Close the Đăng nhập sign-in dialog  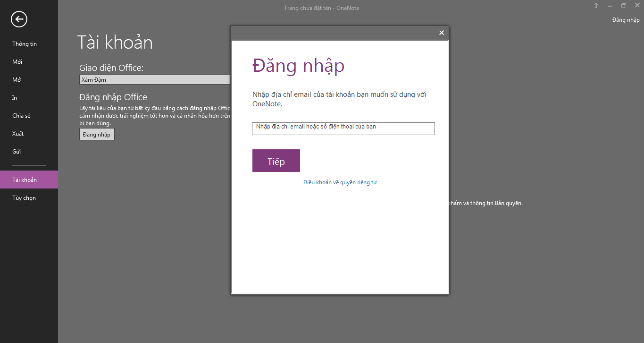[442, 33]
